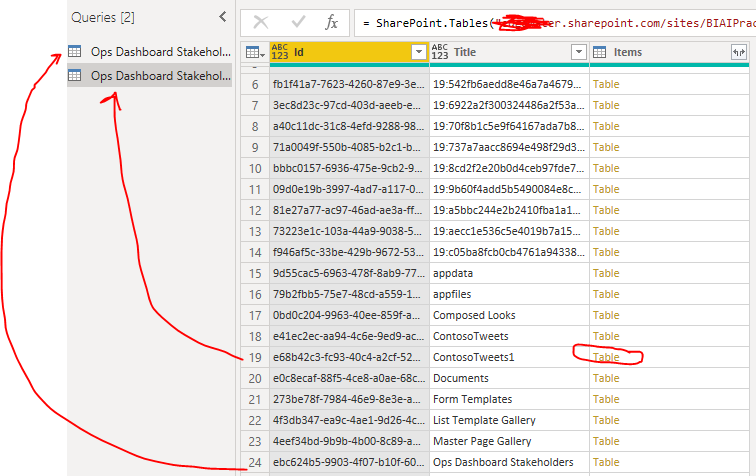Select the Title column header
The height and width of the screenshot is (476, 756).
coord(509,52)
